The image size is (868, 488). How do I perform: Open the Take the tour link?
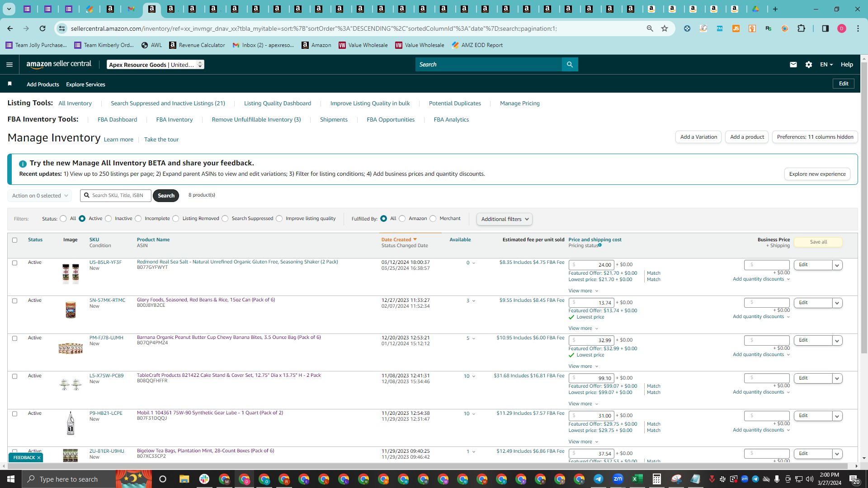click(161, 140)
